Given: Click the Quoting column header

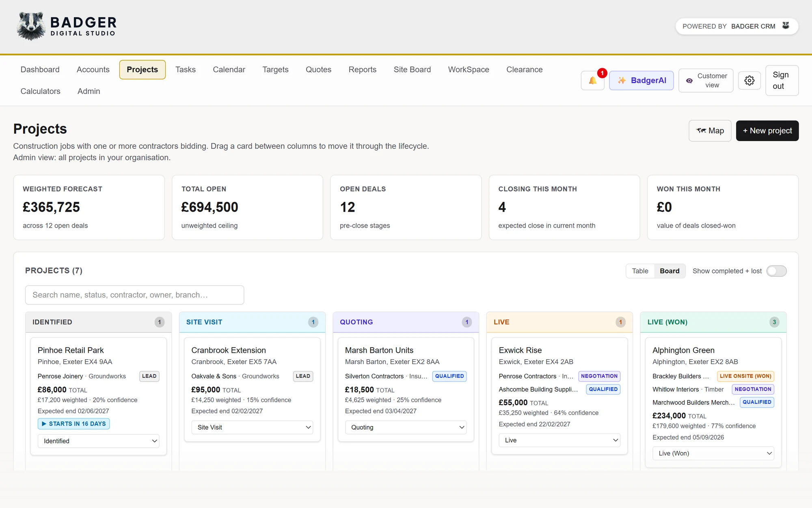Looking at the screenshot, I should (406, 322).
